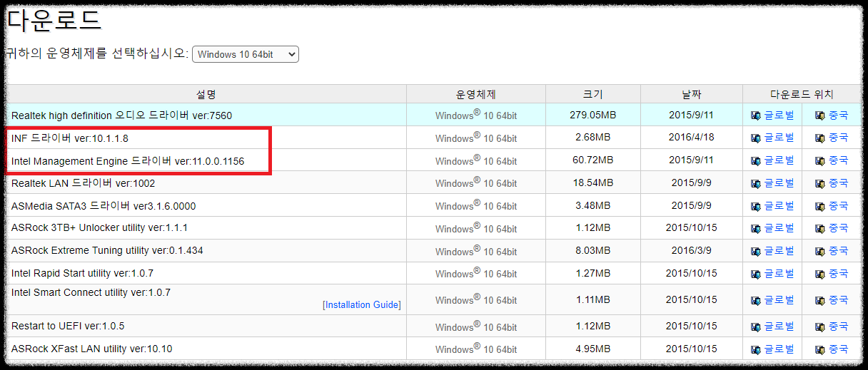Click the 3.48MB size cell
Viewport: 868px width, 370px height.
(x=593, y=206)
